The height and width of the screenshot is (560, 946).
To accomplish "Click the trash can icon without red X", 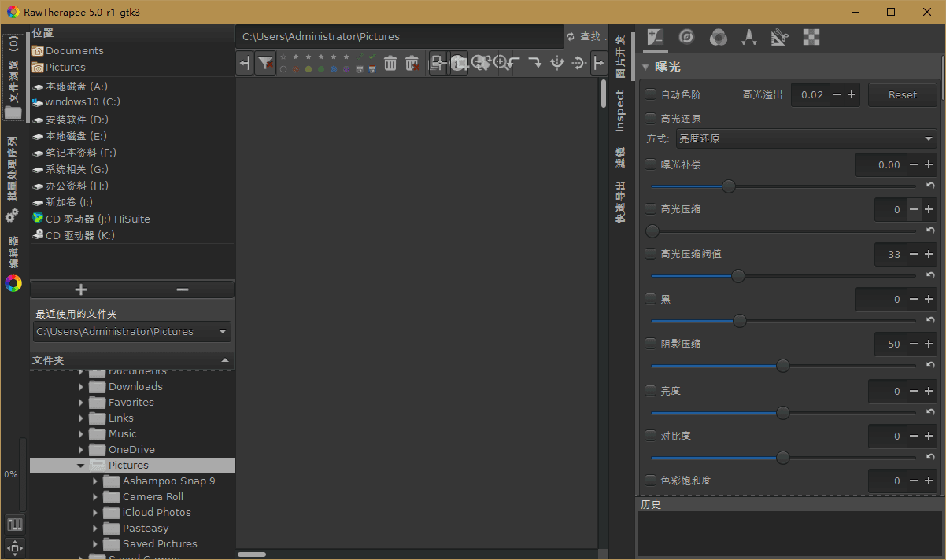I will pos(390,63).
